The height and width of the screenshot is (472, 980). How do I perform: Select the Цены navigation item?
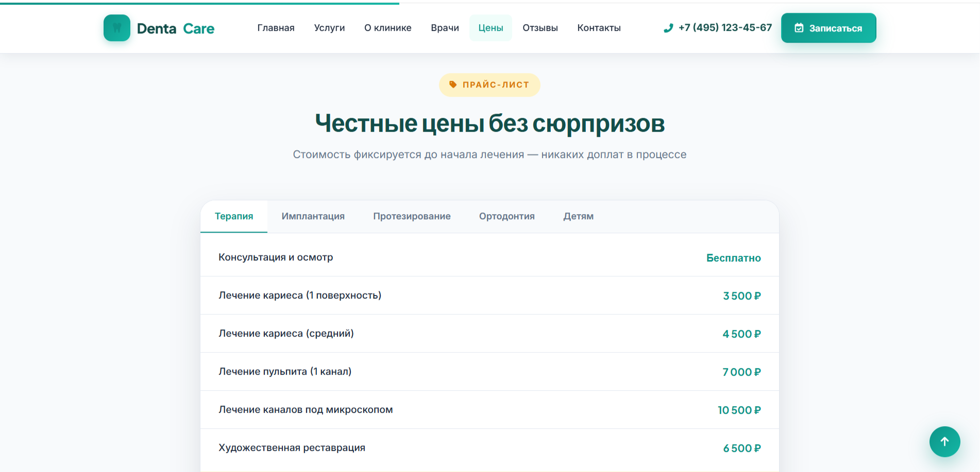491,28
